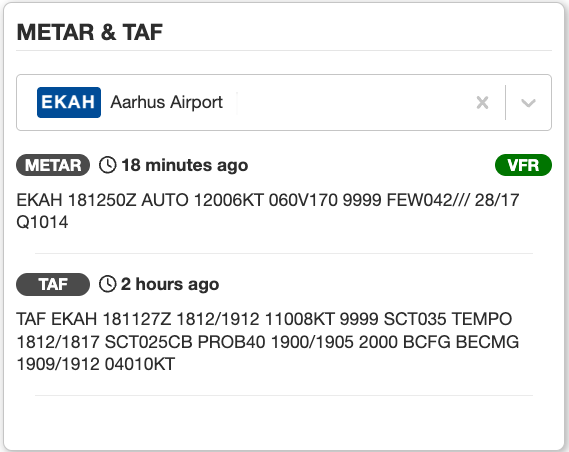Click the 2 hours ago timestamp
Image resolution: width=569 pixels, height=452 pixels.
[x=170, y=284]
